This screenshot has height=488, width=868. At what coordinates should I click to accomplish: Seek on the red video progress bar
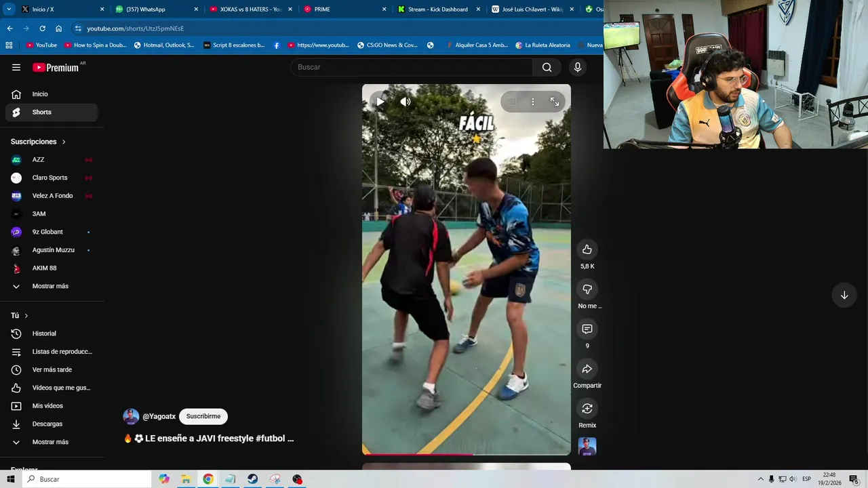tap(467, 454)
